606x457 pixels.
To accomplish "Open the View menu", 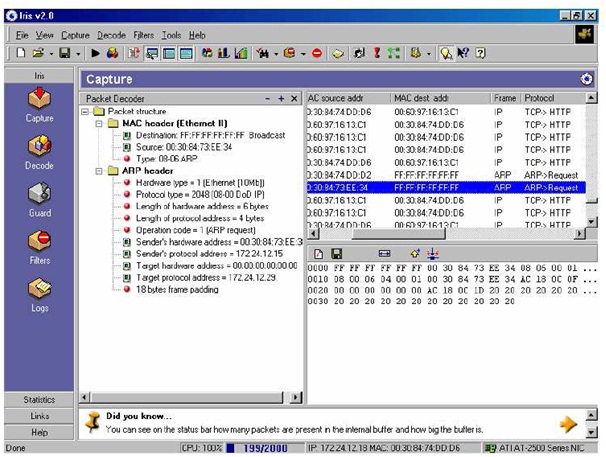I will click(44, 35).
